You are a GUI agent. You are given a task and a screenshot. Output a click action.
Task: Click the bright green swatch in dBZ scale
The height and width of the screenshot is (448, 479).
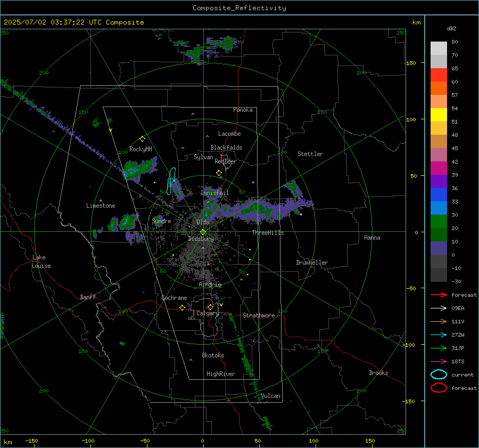[439, 222]
